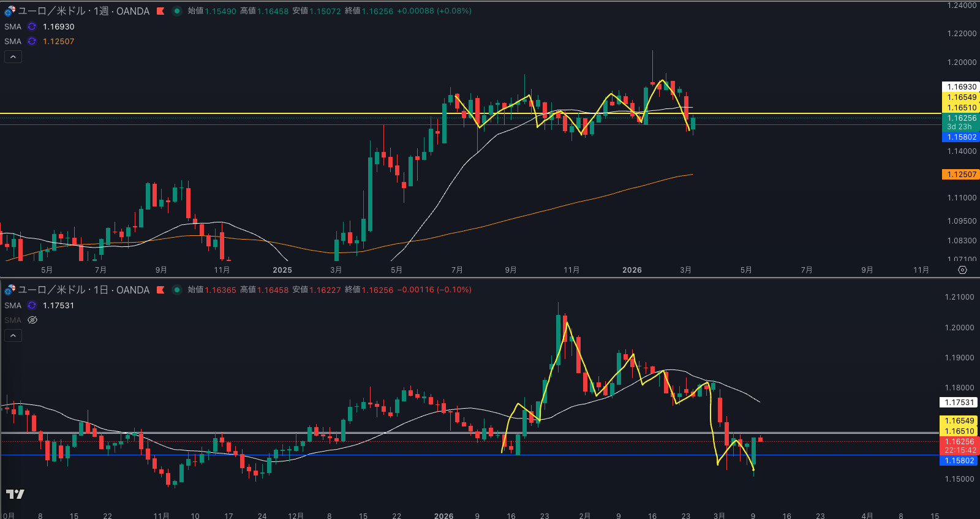Click the orange 1.12507 price label on axis
Image resolution: width=980 pixels, height=519 pixels.
[x=960, y=175]
